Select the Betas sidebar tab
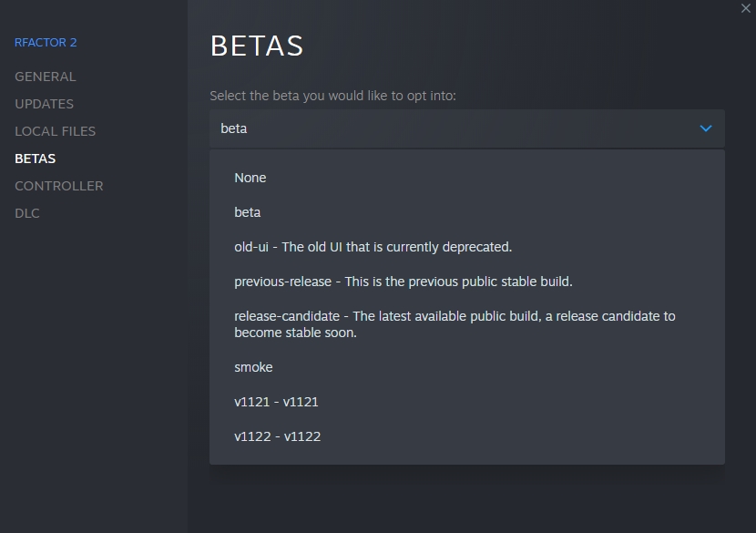756x533 pixels. point(36,159)
